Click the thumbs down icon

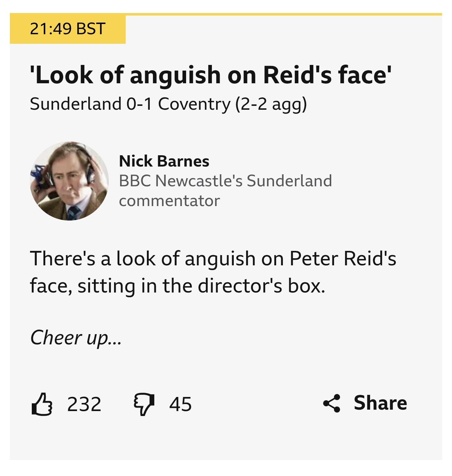[x=144, y=404]
